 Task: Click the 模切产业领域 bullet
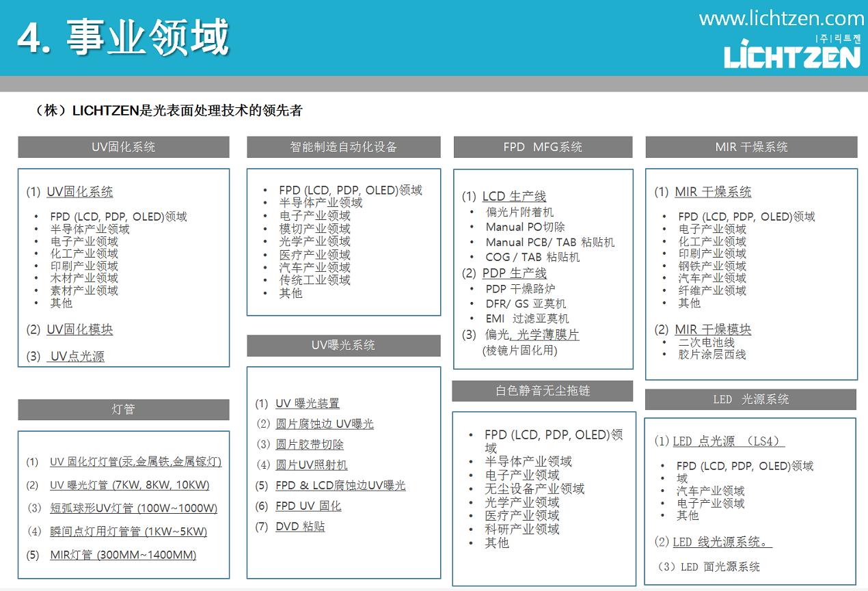(314, 229)
